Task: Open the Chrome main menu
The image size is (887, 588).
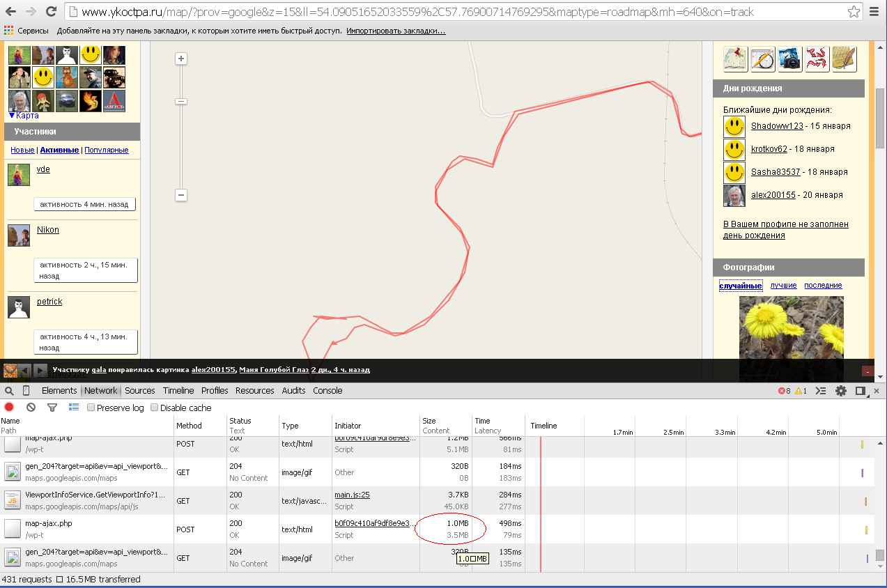Action: tap(874, 12)
